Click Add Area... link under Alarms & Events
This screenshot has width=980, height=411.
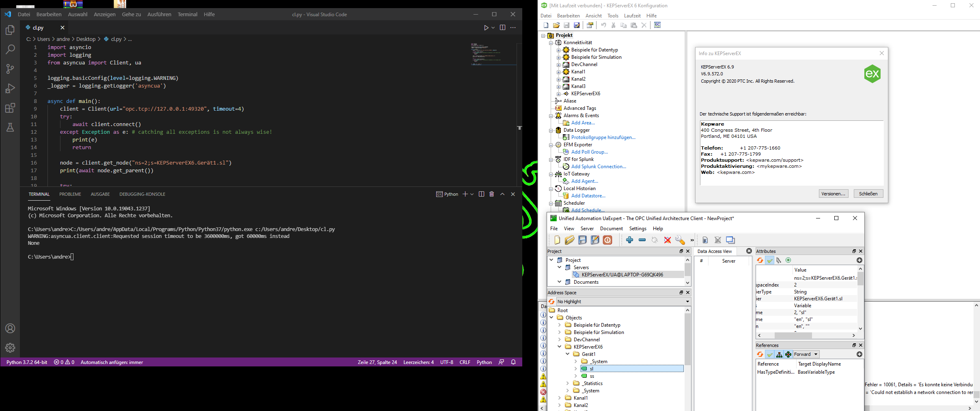tap(583, 123)
